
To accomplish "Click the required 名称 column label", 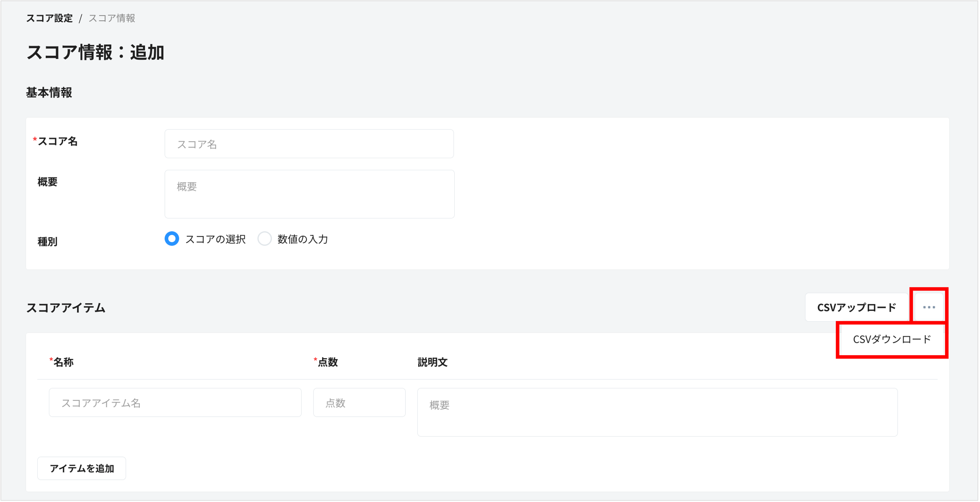I will tap(62, 362).
